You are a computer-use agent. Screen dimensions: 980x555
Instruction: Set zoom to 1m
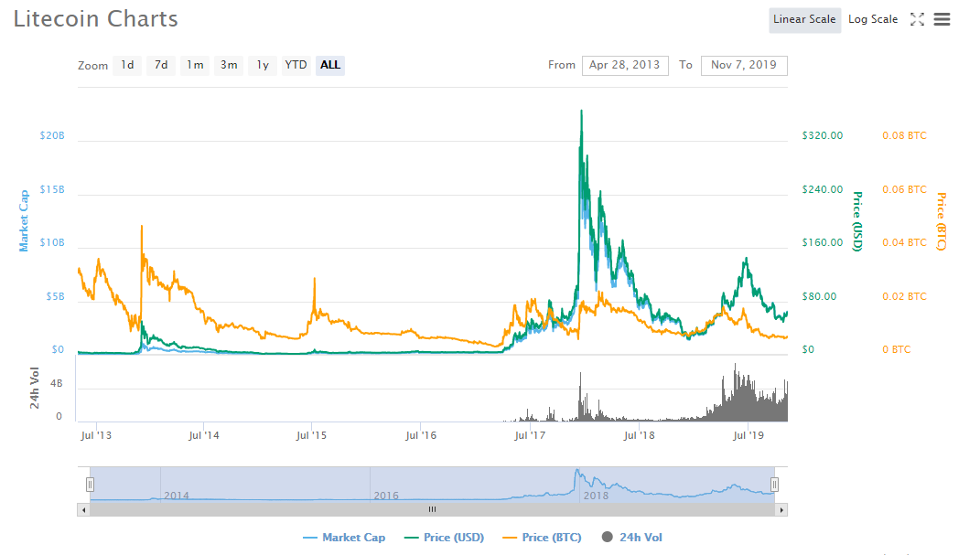click(x=195, y=65)
